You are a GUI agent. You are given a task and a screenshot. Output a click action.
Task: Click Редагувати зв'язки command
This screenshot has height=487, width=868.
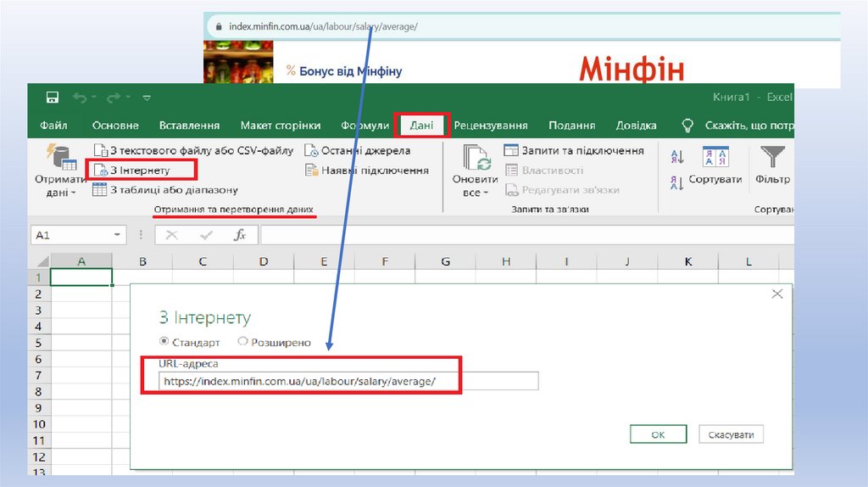pyautogui.click(x=562, y=190)
